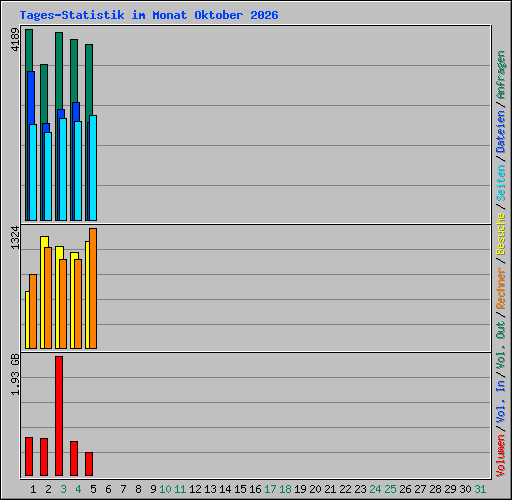Click the red Volumen bar for day 4
The width and height of the screenshot is (512, 500).
click(74, 458)
